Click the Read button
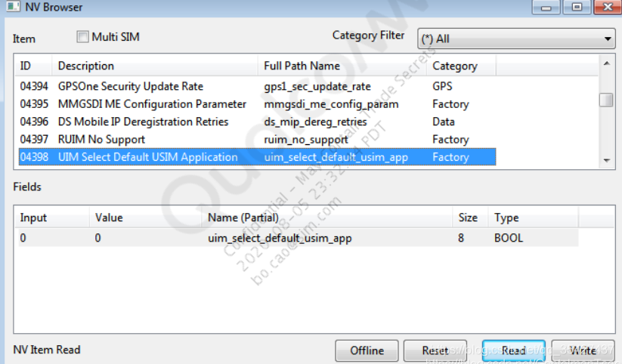This screenshot has height=364, width=622. tap(514, 350)
